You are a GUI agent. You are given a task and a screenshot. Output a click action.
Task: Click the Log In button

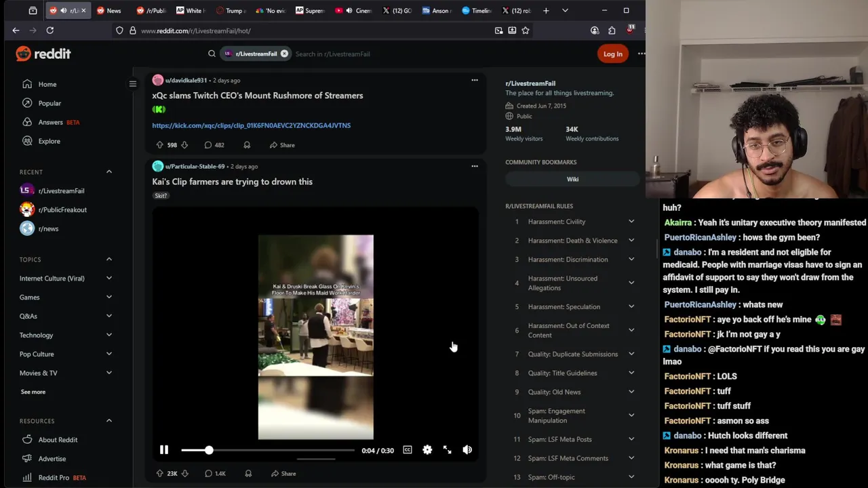pyautogui.click(x=612, y=54)
